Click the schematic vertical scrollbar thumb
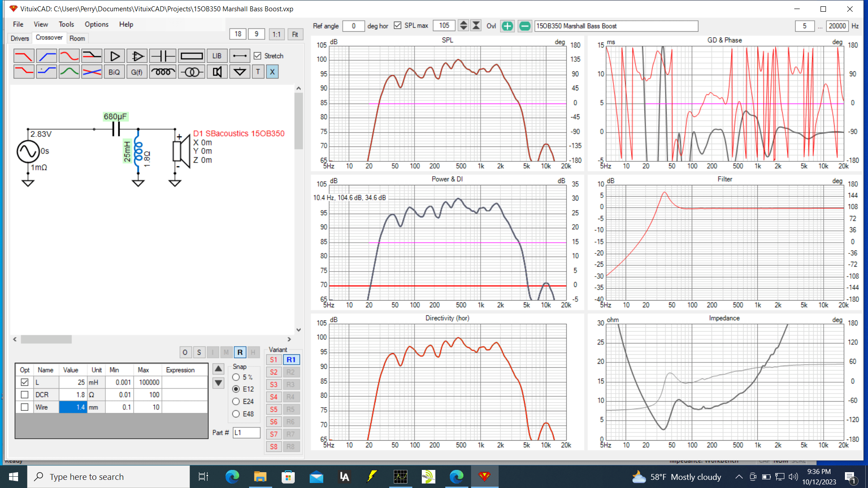 298,121
